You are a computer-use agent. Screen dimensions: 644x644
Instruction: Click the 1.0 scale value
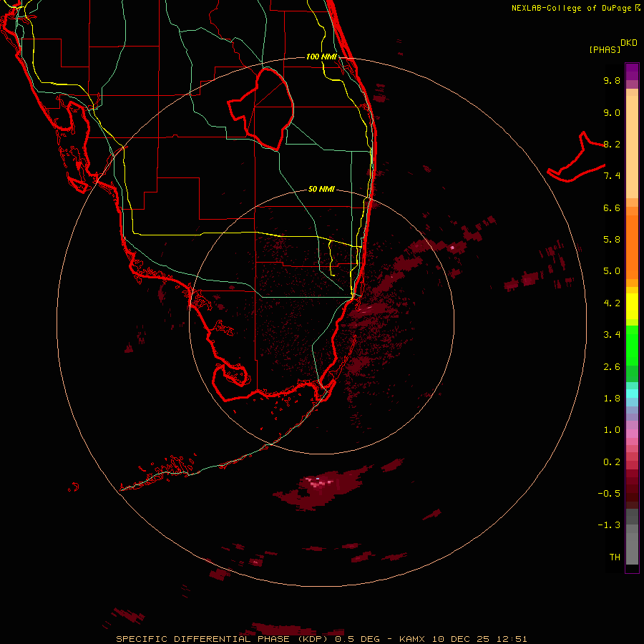(612, 430)
